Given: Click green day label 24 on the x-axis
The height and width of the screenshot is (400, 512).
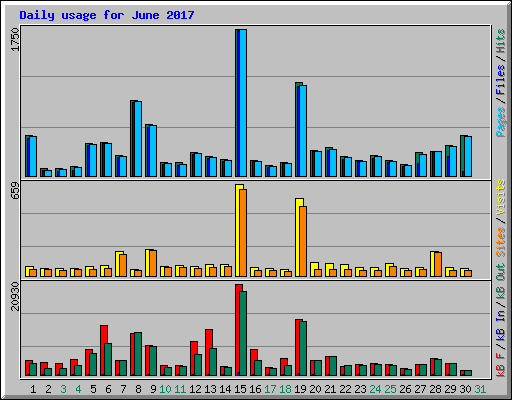Looking at the screenshot, I should coord(375,389).
